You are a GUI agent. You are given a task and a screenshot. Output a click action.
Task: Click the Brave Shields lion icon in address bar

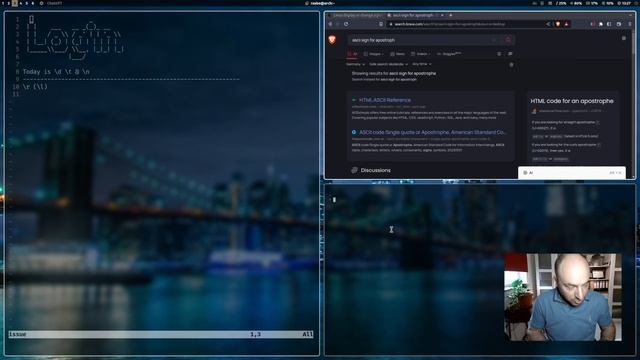558,24
